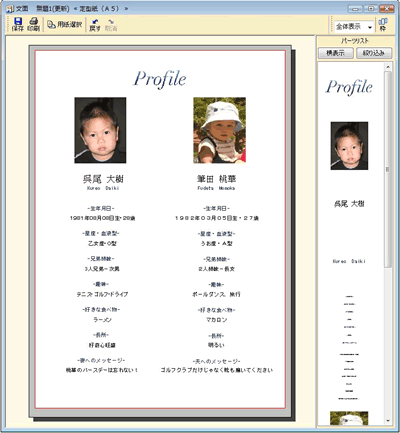Click the redo arrow icon
This screenshot has width=400, height=433.
pyautogui.click(x=111, y=25)
